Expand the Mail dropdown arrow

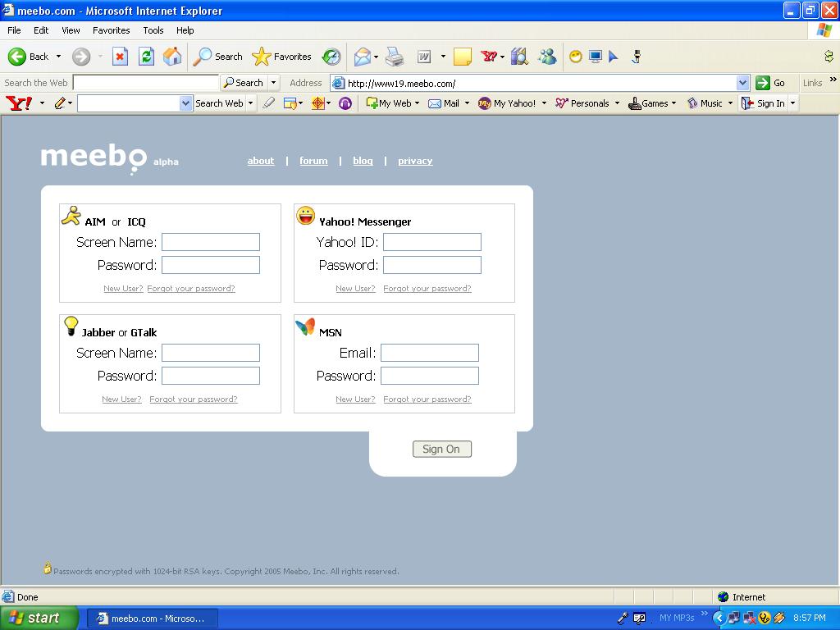coord(467,103)
